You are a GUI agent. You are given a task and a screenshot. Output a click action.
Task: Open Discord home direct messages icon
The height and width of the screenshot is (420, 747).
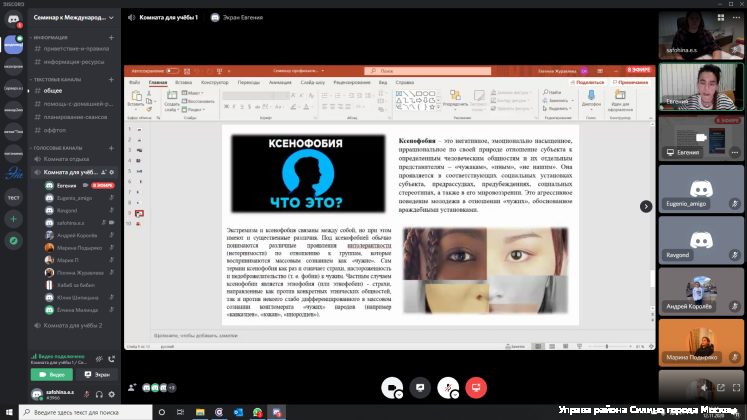(x=13, y=19)
